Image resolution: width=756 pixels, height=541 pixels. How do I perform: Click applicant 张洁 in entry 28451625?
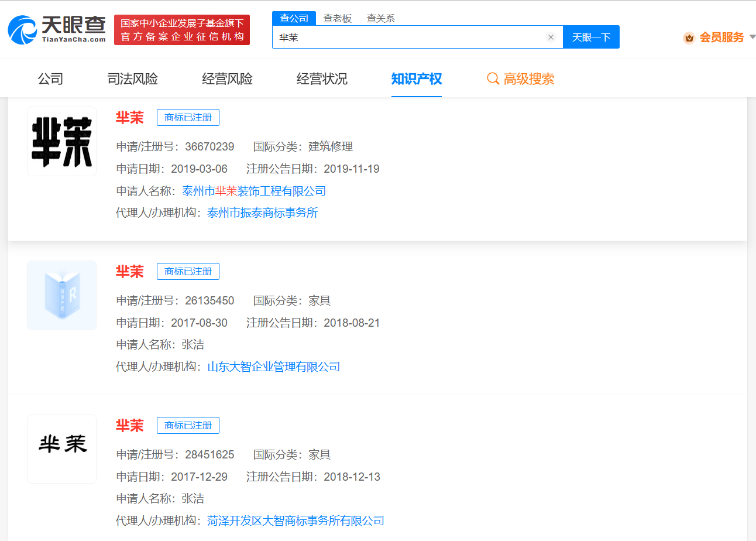tap(193, 499)
